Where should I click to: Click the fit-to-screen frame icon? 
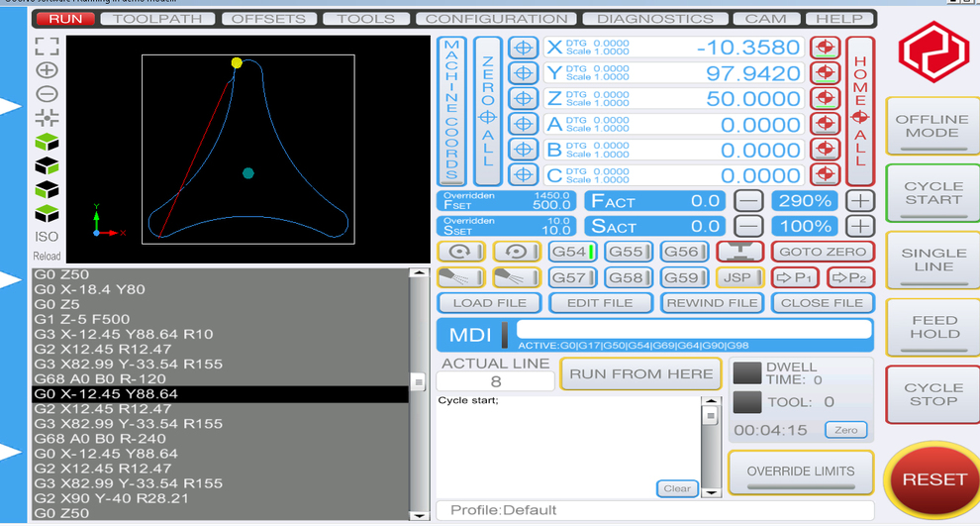47,46
